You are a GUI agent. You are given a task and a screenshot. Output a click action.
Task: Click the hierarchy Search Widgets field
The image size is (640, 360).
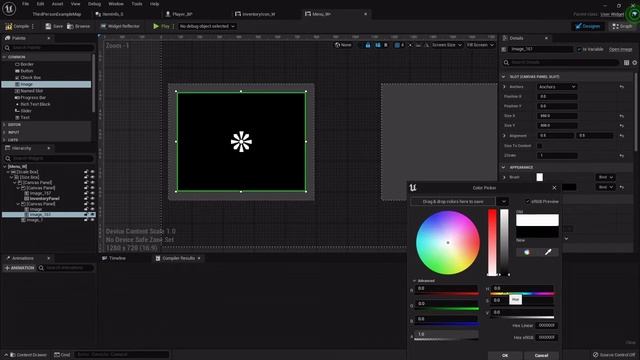pos(49,158)
